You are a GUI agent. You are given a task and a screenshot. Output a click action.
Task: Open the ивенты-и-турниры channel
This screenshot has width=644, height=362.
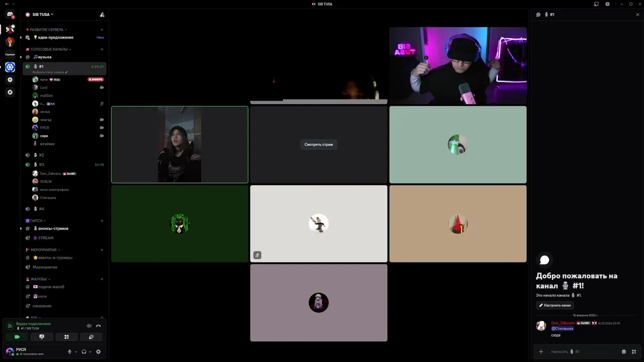(64, 257)
